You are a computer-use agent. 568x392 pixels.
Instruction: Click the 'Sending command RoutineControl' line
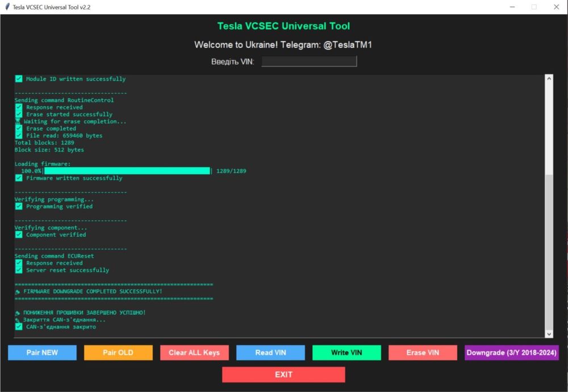[64, 100]
